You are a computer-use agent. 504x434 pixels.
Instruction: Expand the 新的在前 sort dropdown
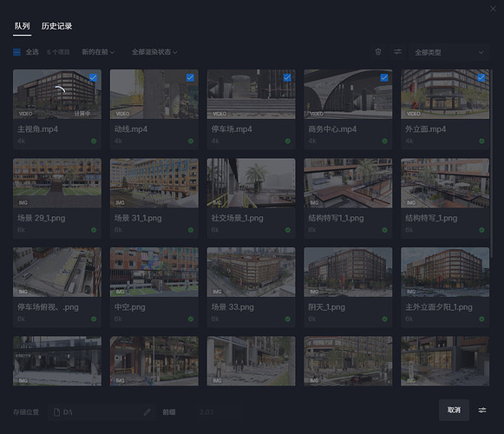[x=98, y=52]
